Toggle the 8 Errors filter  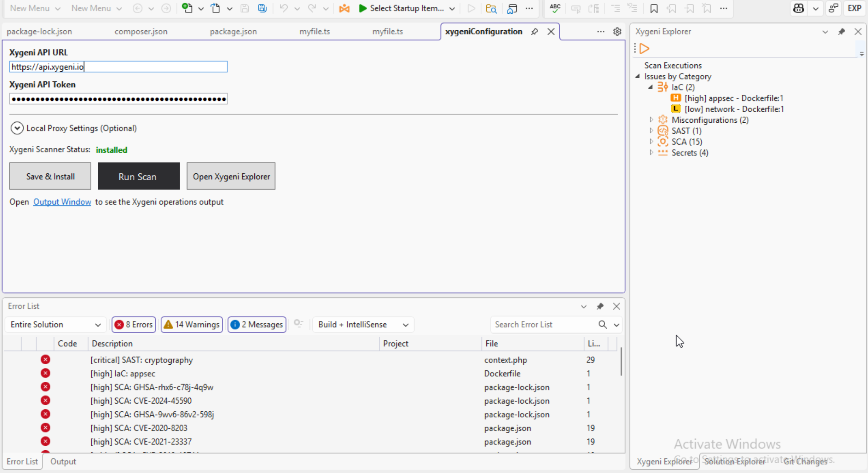coord(134,325)
